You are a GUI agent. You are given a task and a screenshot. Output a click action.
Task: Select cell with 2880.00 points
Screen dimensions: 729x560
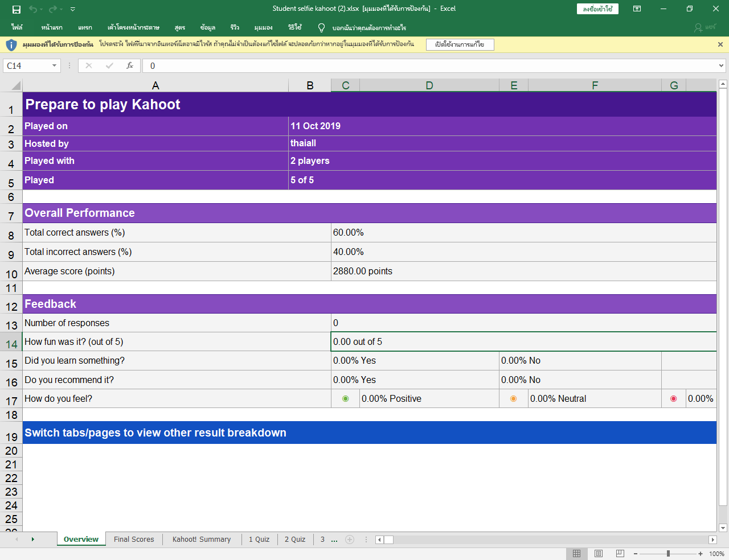coord(362,271)
